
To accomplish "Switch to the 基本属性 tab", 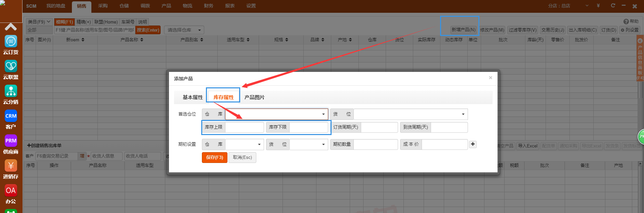I will [192, 97].
